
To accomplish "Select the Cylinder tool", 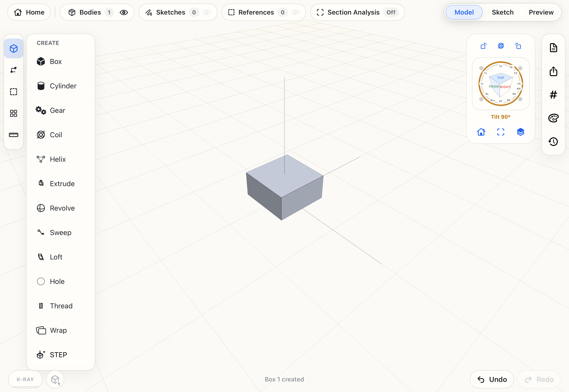I will tap(60, 86).
